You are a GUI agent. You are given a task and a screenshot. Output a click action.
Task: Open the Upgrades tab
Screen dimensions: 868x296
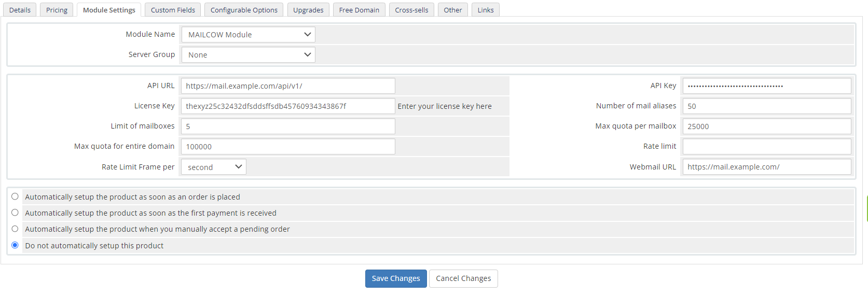[308, 10]
